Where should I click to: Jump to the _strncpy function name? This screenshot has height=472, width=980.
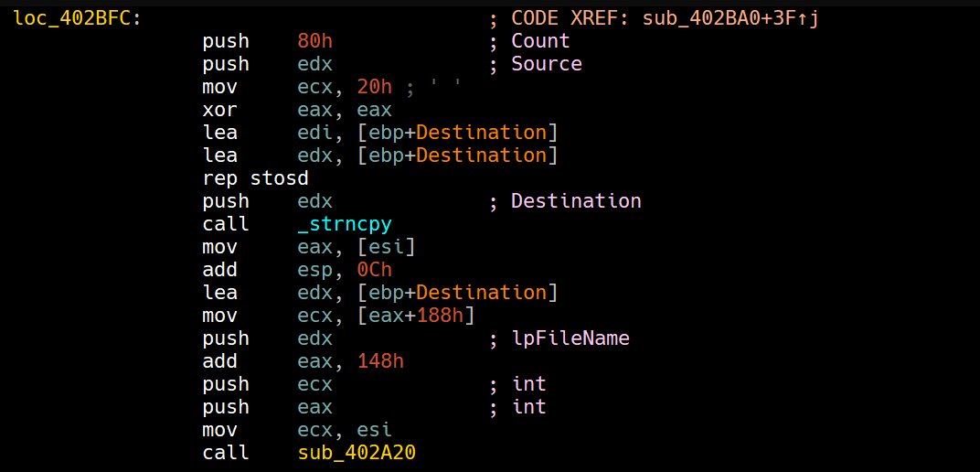(345, 224)
